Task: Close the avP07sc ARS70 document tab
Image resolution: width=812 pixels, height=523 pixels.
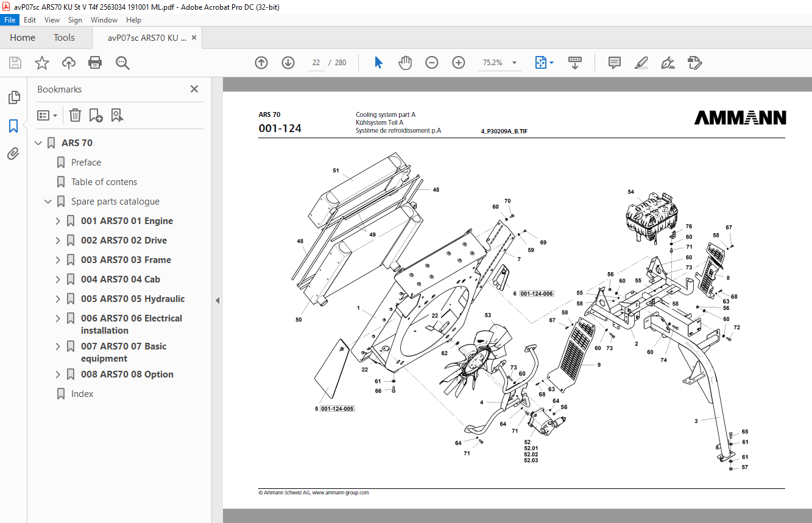Action: click(x=194, y=38)
